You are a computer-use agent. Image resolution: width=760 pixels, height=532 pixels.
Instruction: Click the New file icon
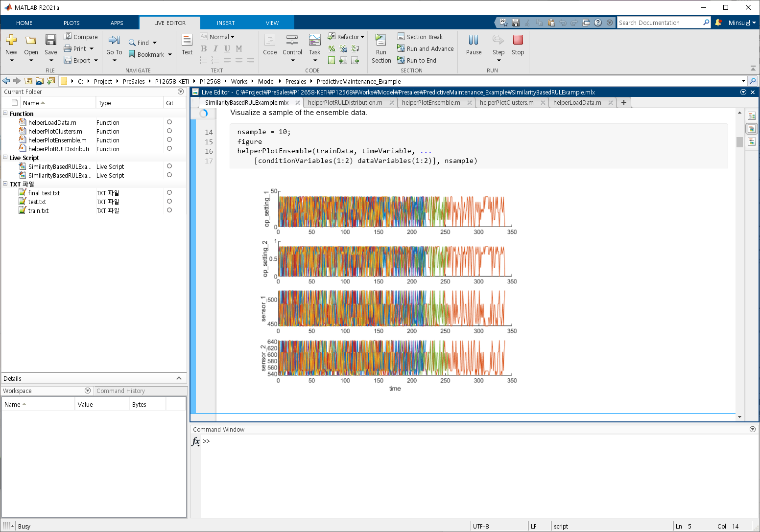click(11, 40)
